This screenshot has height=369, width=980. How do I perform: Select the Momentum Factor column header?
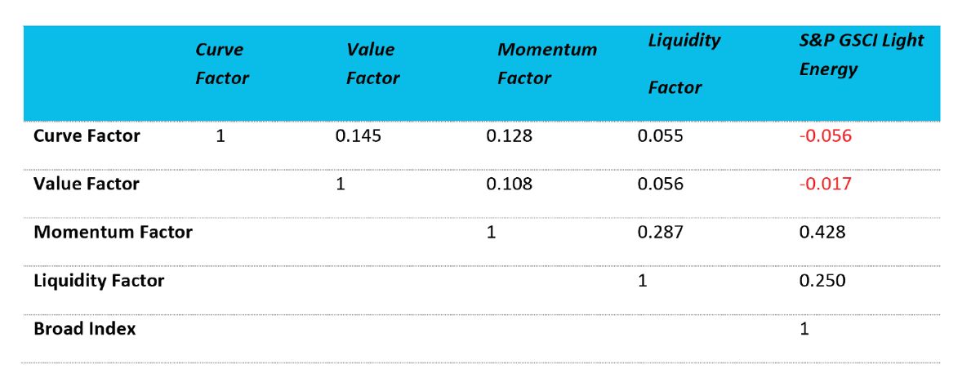pos(546,64)
